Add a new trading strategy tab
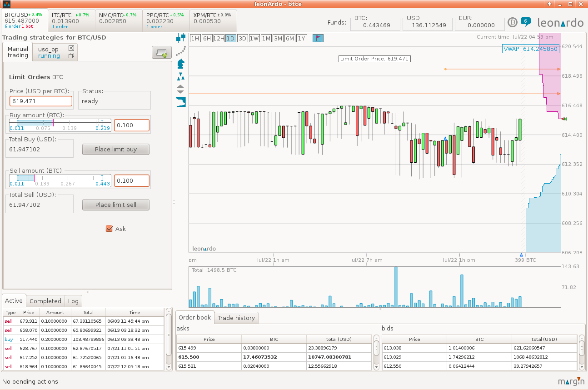588x390 pixels. 162,53
